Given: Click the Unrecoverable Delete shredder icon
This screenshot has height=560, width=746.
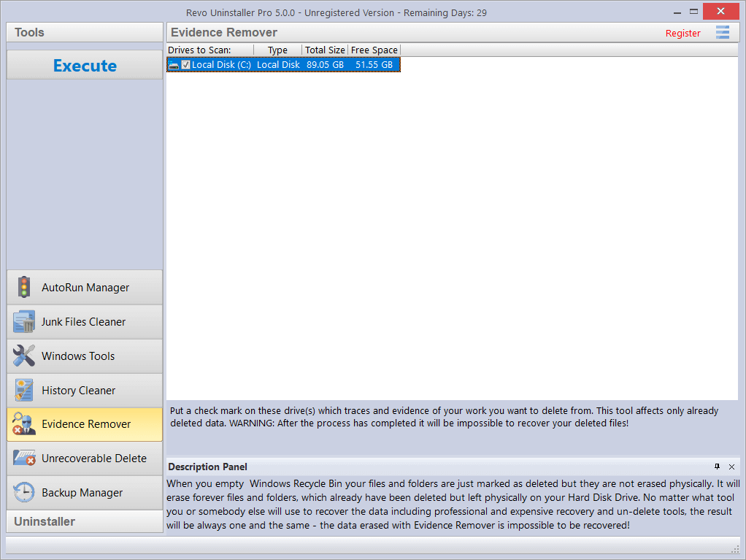Looking at the screenshot, I should (x=24, y=459).
